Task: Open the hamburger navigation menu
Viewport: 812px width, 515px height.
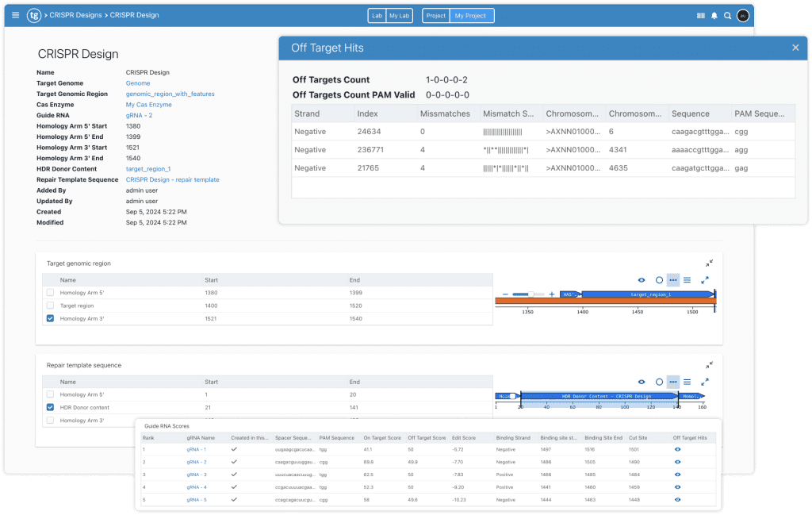Action: click(x=16, y=15)
